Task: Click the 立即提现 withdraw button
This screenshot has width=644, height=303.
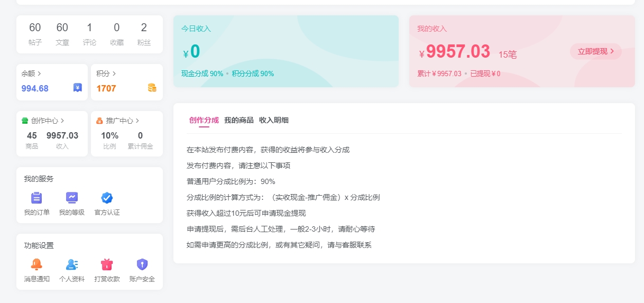Action: coord(595,51)
